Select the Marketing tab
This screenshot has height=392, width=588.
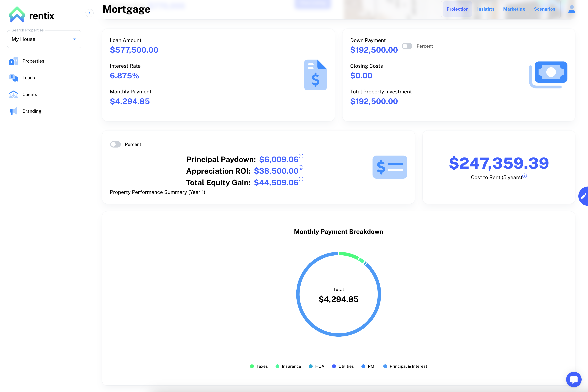click(514, 9)
